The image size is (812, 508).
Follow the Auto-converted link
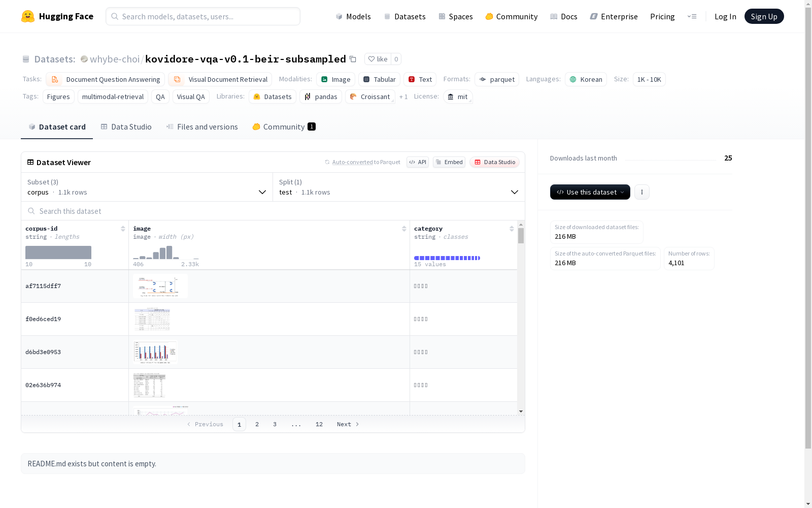click(353, 162)
